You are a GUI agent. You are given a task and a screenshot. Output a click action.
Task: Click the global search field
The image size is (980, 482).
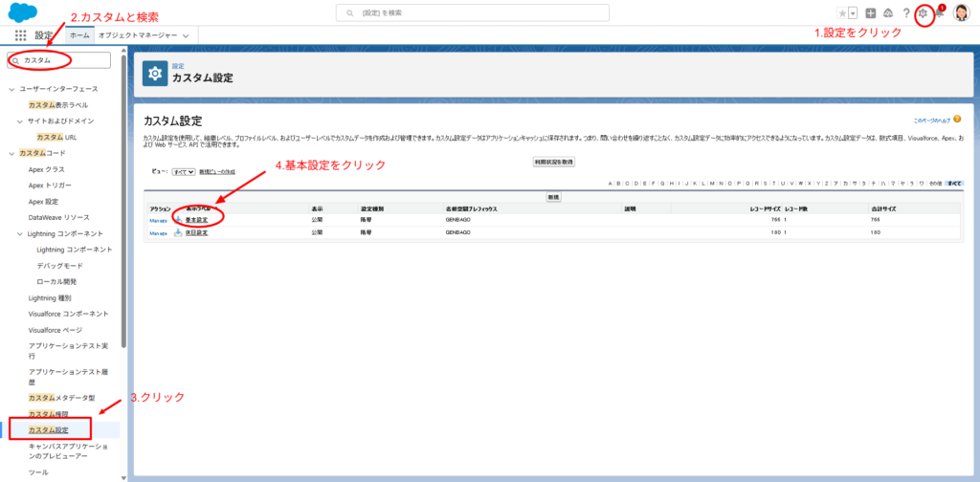[x=472, y=12]
